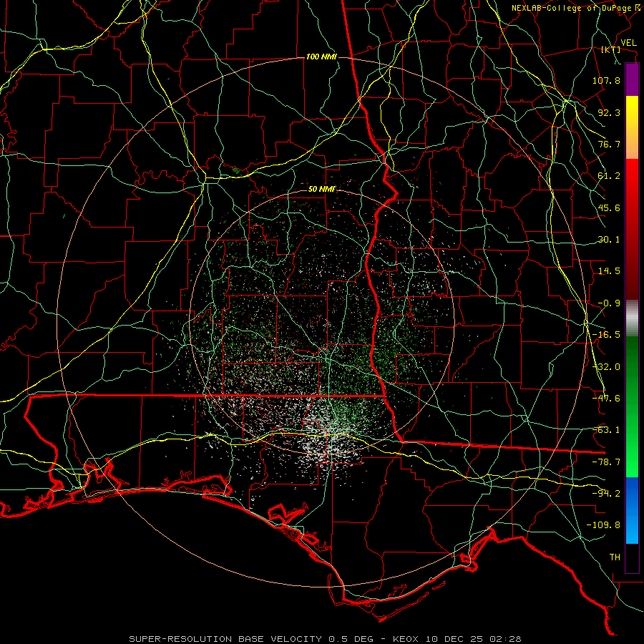Click the TH legend label
644x644 pixels.
[x=615, y=557]
